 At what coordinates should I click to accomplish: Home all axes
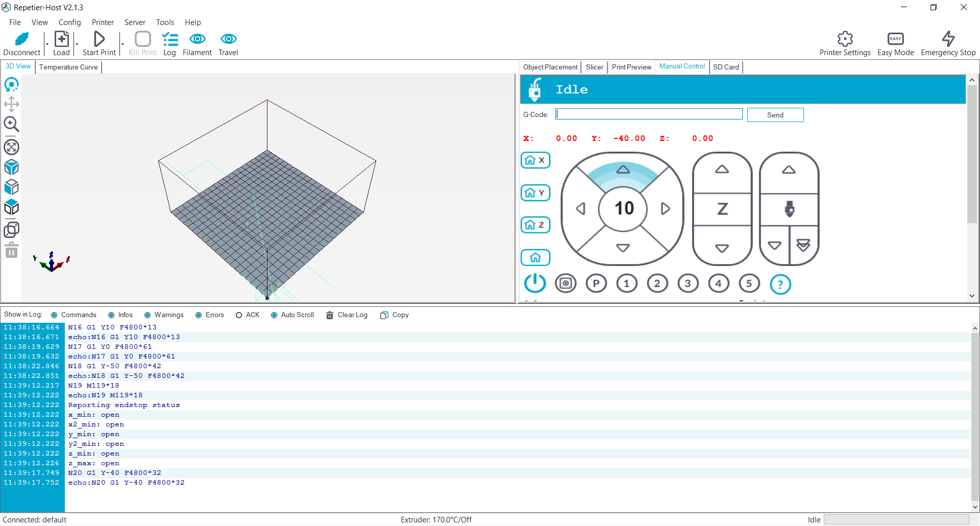pos(535,257)
